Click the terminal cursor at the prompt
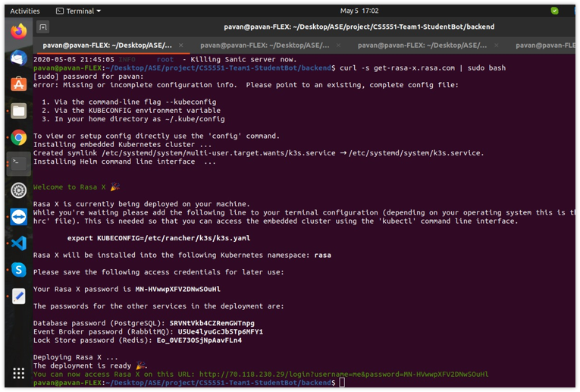This screenshot has height=392, width=580. tap(342, 382)
